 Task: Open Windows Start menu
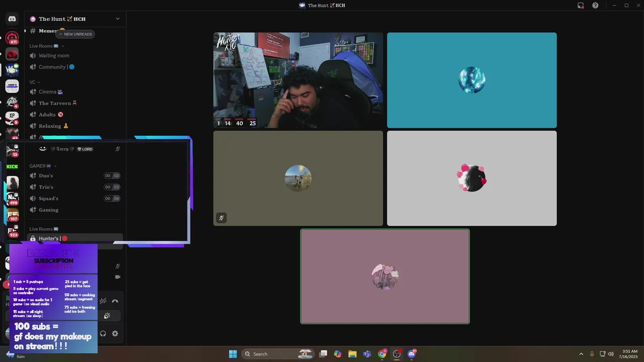[x=233, y=354]
